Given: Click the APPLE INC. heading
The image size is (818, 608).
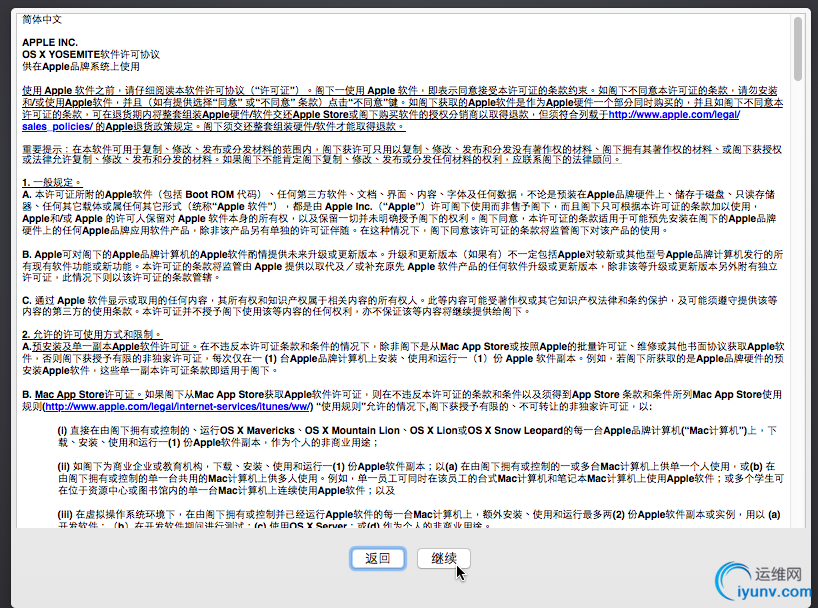Looking at the screenshot, I should 50,42.
